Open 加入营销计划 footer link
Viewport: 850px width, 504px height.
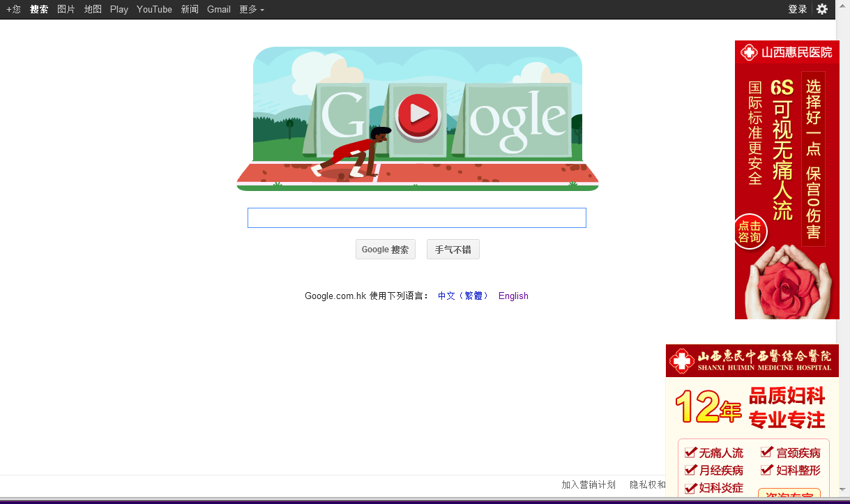point(589,484)
